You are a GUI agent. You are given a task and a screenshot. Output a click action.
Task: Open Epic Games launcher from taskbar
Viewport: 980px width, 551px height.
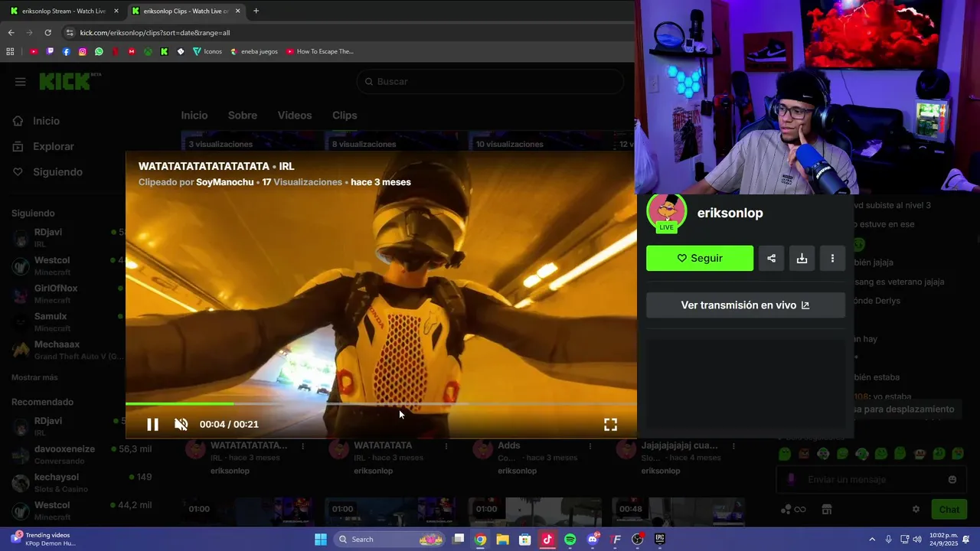tap(660, 540)
